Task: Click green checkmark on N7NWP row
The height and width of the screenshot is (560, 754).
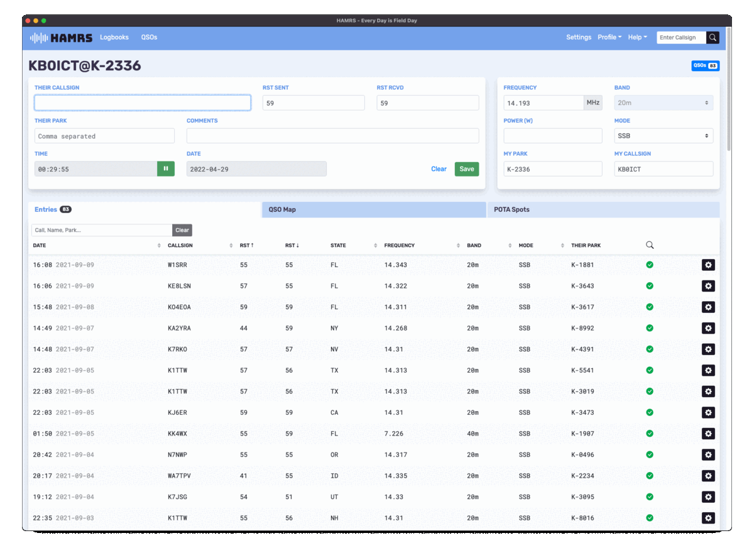Action: (650, 455)
